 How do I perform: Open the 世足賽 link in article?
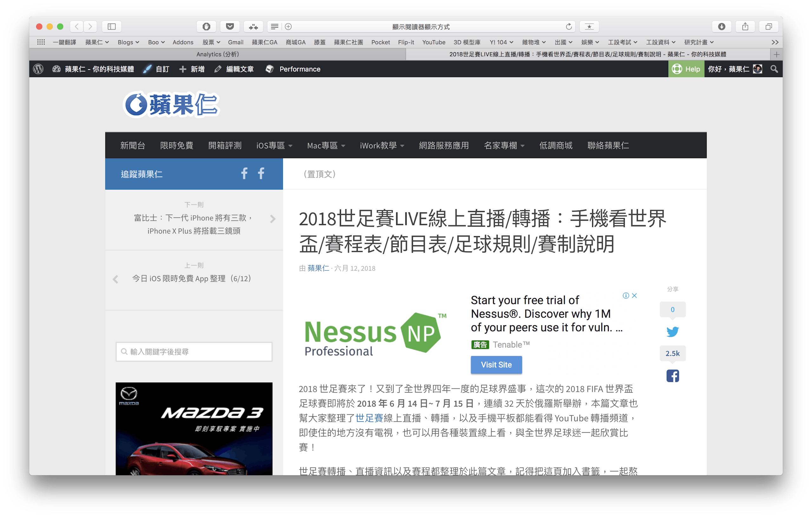369,418
